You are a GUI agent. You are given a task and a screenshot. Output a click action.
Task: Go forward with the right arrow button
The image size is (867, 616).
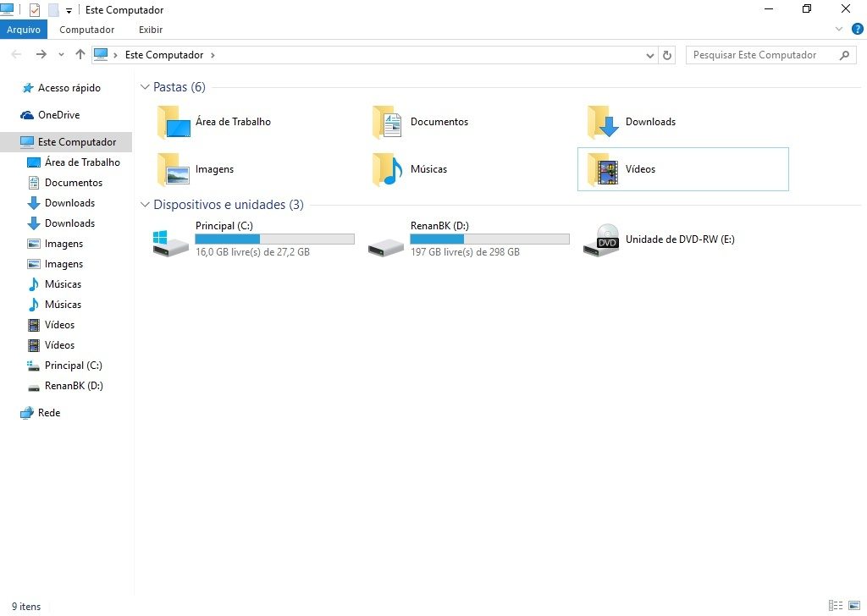tap(41, 54)
